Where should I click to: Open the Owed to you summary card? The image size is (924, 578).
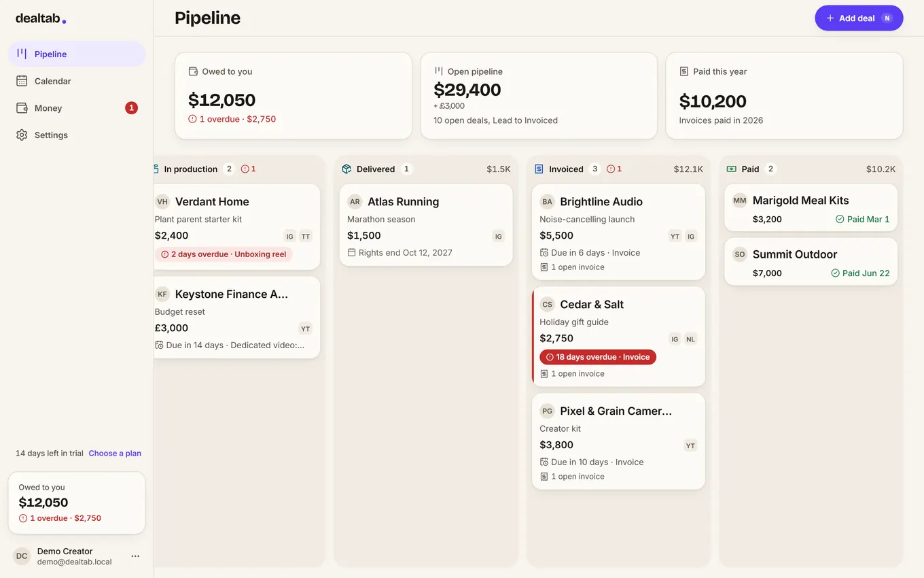coord(294,96)
